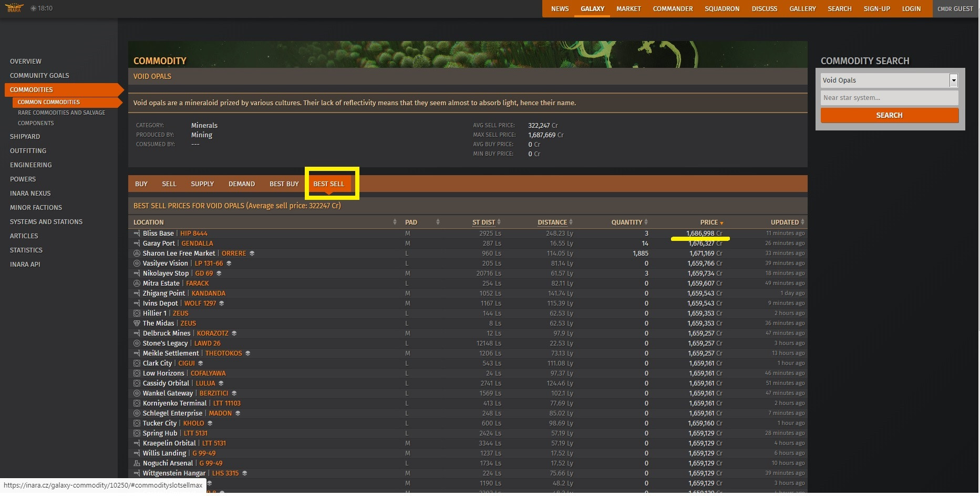Select the BEST BUY tab
The height and width of the screenshot is (496, 980).
[x=284, y=184]
